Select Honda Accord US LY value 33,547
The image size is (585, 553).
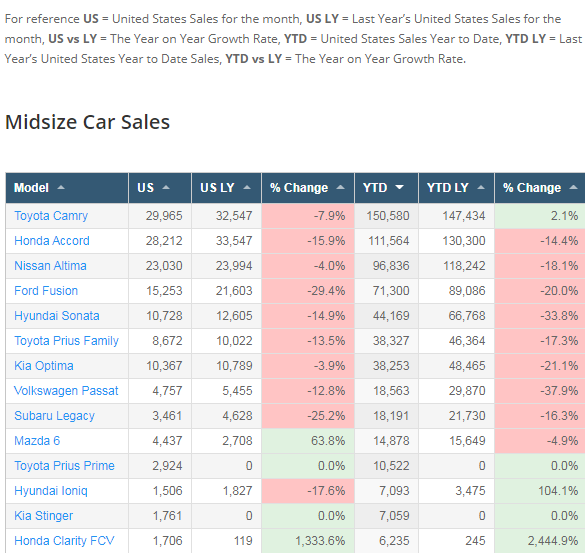[234, 241]
